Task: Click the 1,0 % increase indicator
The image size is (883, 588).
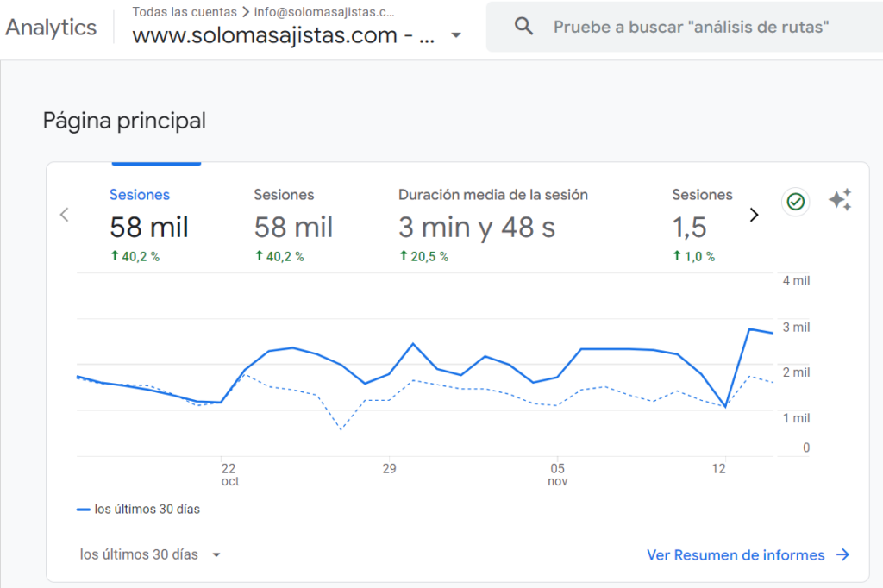Action: coord(694,256)
